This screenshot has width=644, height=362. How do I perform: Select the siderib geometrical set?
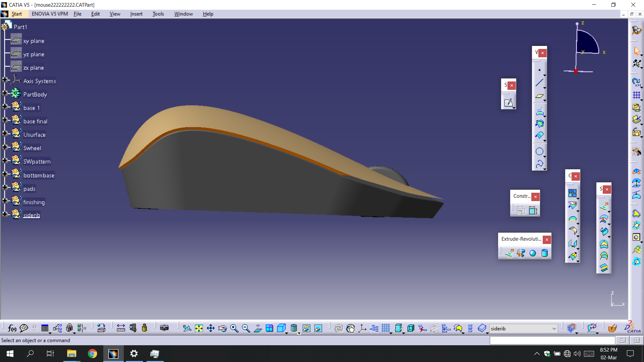tap(32, 215)
